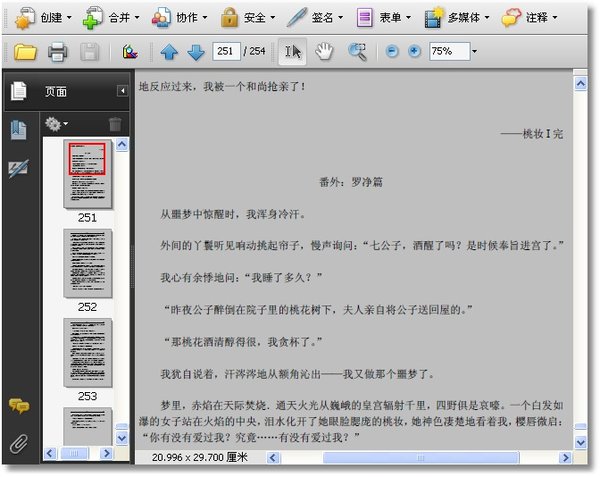The width and height of the screenshot is (600, 477).
Task: Click thumbnail panel scroll left arrow
Action: coord(50,454)
